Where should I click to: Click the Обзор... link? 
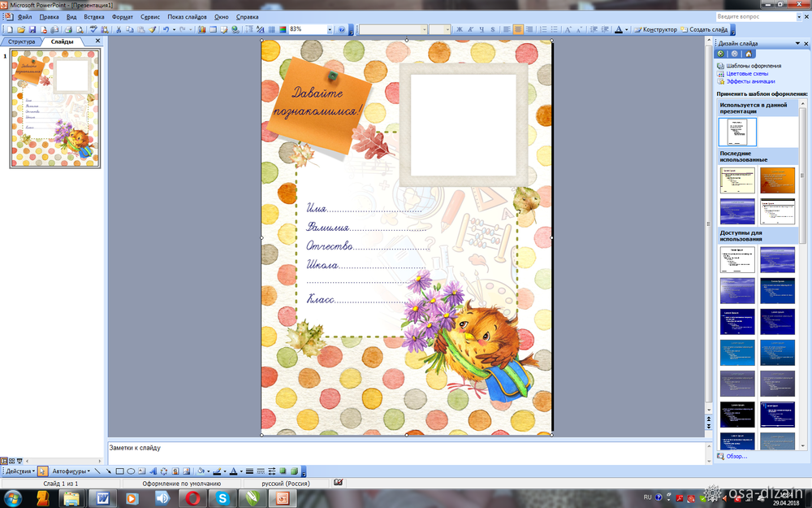[x=736, y=456]
